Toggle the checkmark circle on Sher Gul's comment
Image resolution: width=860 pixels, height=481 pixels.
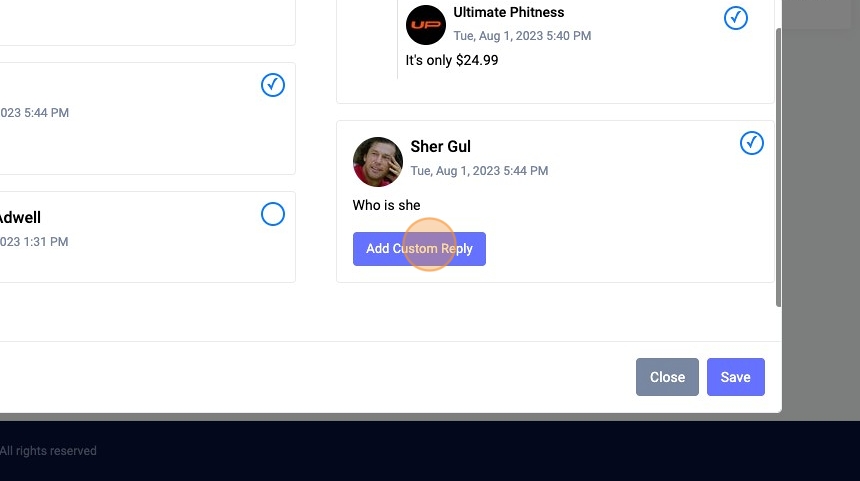click(751, 143)
